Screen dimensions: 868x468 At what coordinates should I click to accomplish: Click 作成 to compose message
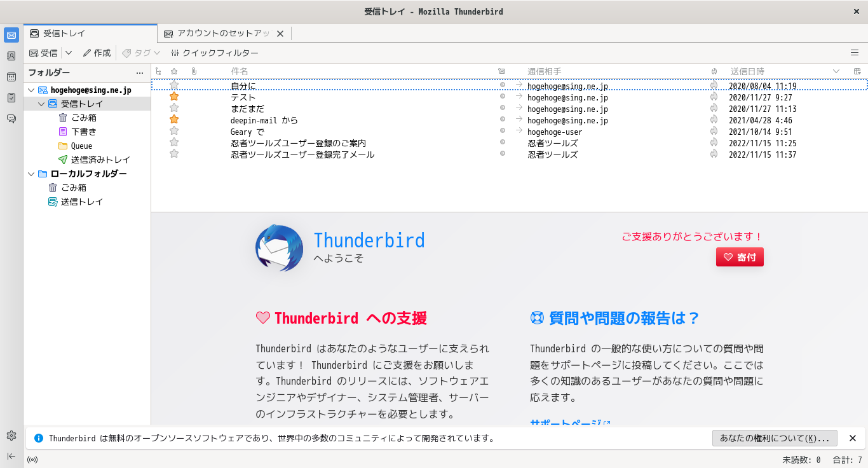[x=97, y=53]
